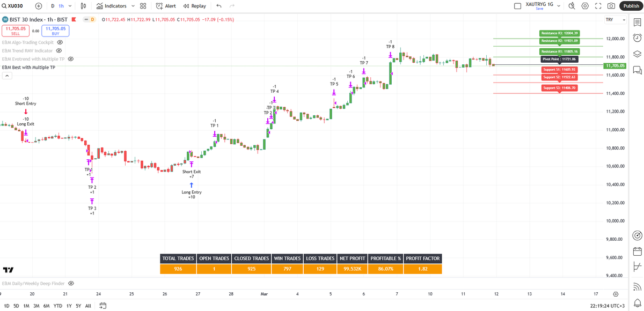Toggle visibility of E&M Algo-Trading Cockpit
Screen dimensions: 644x311
coord(60,42)
